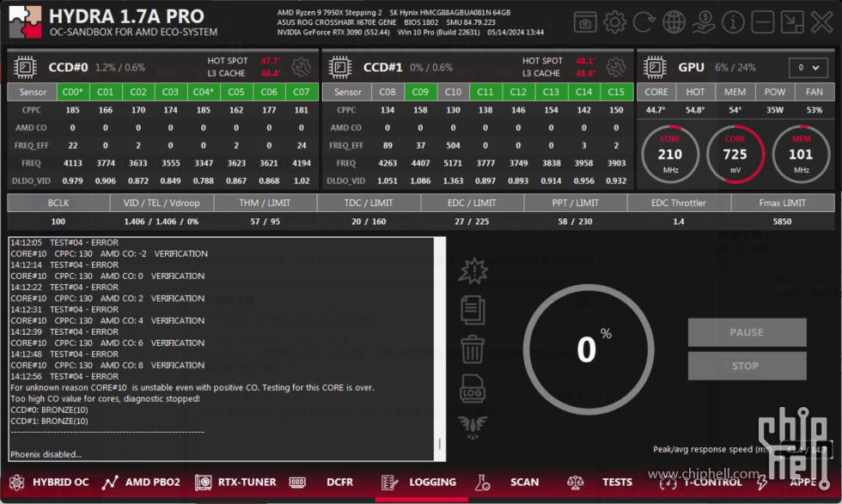Open the globe website icon
Screen dimensions: 842x504
674,22
